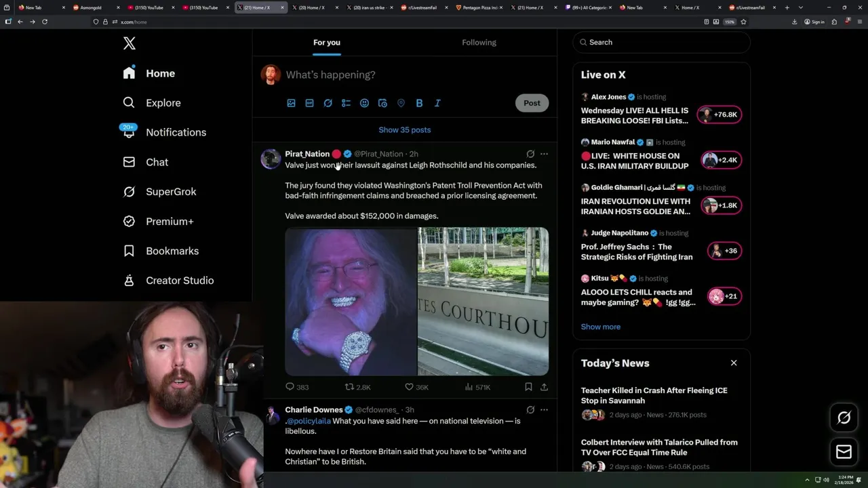868x488 pixels.
Task: Open Grok explain on Pirat_Nation post
Action: (530, 154)
